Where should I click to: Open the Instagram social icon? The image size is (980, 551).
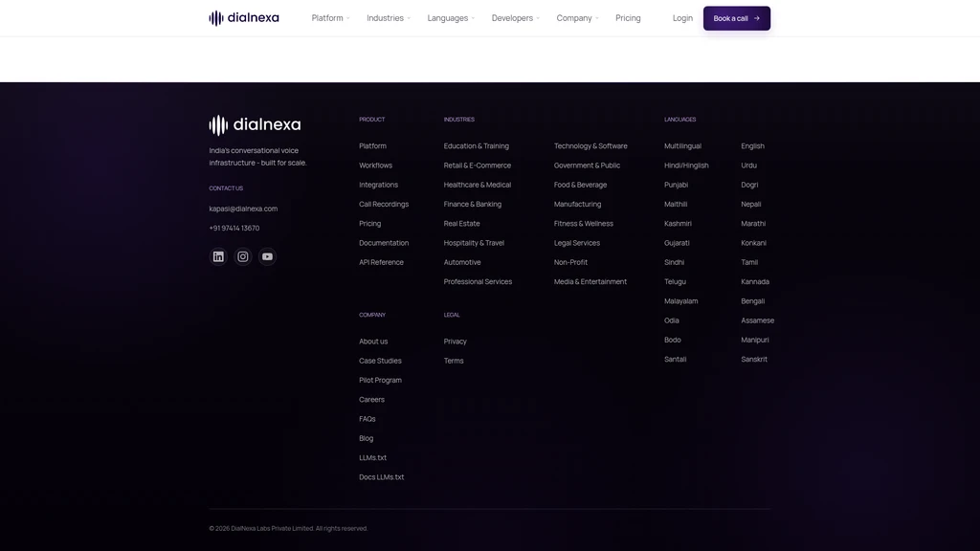242,256
